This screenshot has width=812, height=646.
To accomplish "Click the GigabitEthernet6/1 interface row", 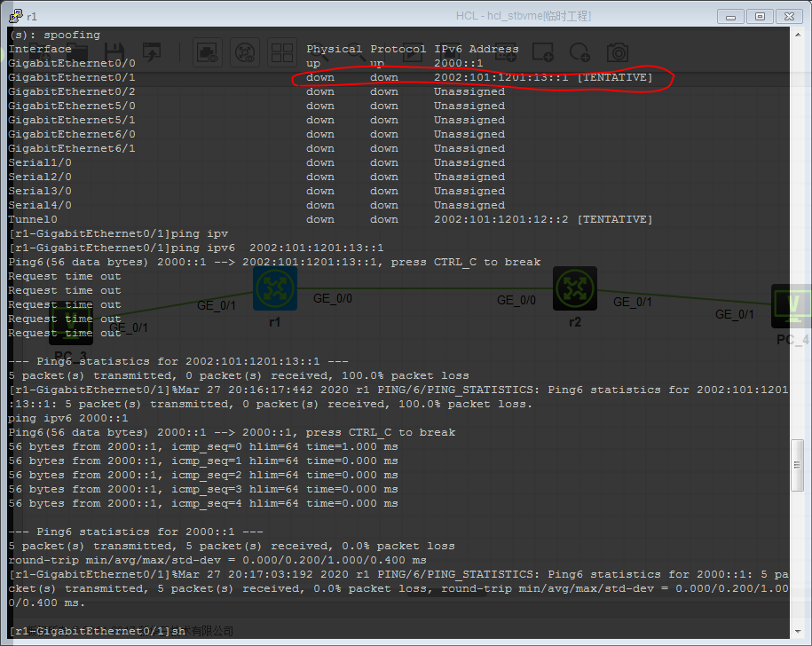I will pos(256,148).
